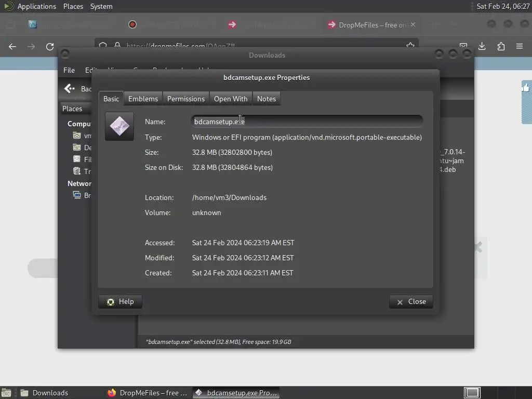The height and width of the screenshot is (399, 532).
Task: Open the Notes tab
Action: pos(267,99)
